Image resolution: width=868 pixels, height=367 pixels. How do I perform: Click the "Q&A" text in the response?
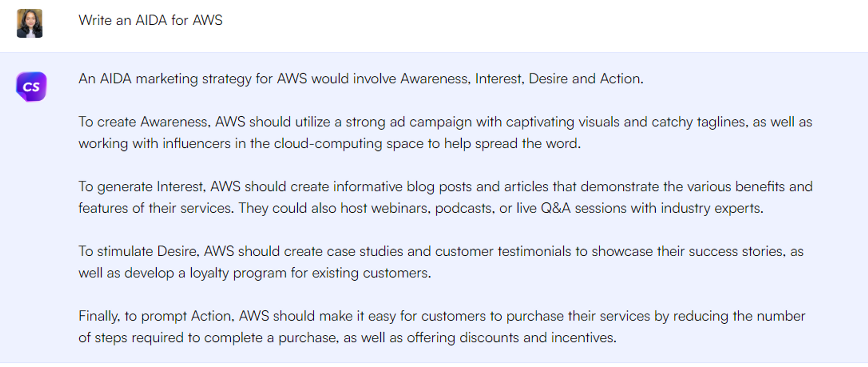[x=556, y=208]
